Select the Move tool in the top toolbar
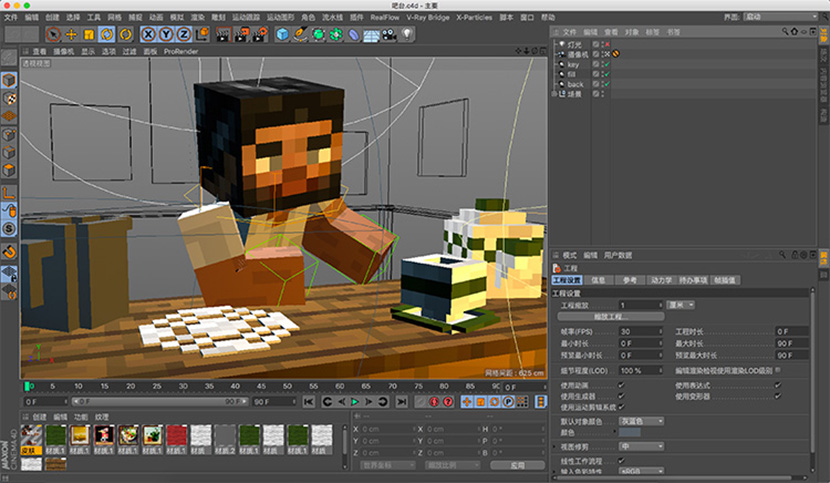The image size is (830, 483). (71, 34)
